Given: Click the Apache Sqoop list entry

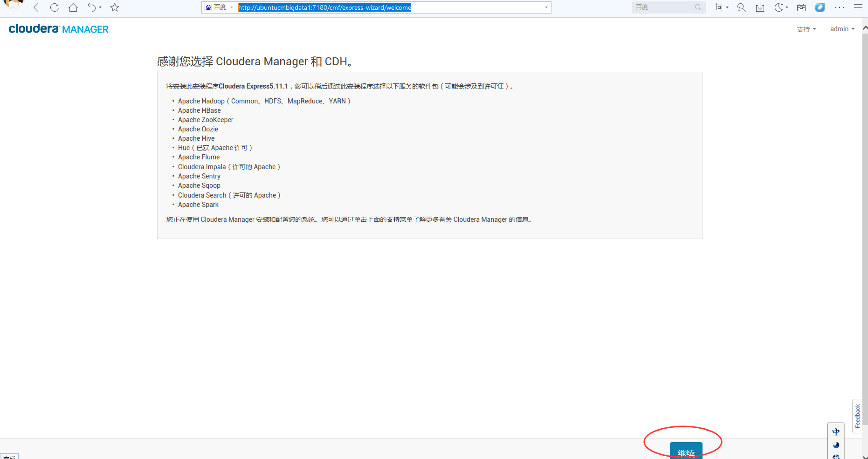Looking at the screenshot, I should click(199, 185).
